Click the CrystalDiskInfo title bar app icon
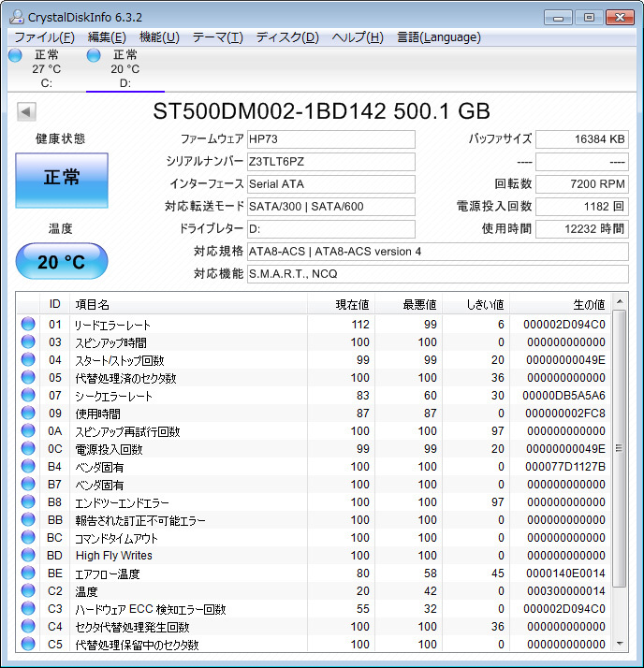Viewport: 644px width, 668px height. pyautogui.click(x=17, y=17)
